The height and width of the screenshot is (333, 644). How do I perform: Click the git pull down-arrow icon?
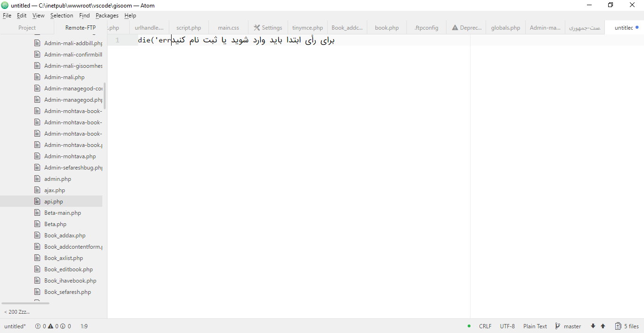coord(593,326)
